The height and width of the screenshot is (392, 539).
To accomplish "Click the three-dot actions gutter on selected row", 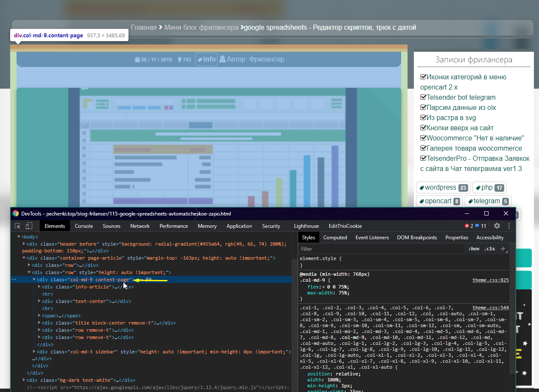I will click(x=14, y=280).
